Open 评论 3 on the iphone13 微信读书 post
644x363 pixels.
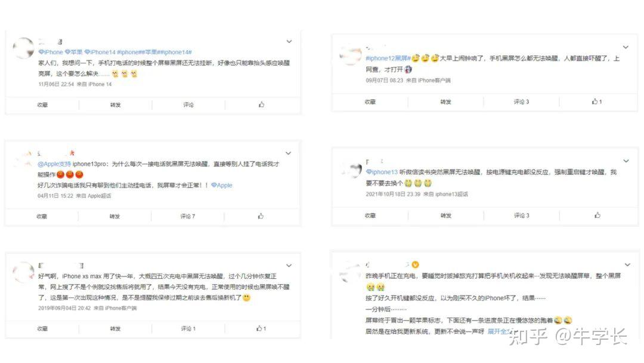[x=522, y=216]
